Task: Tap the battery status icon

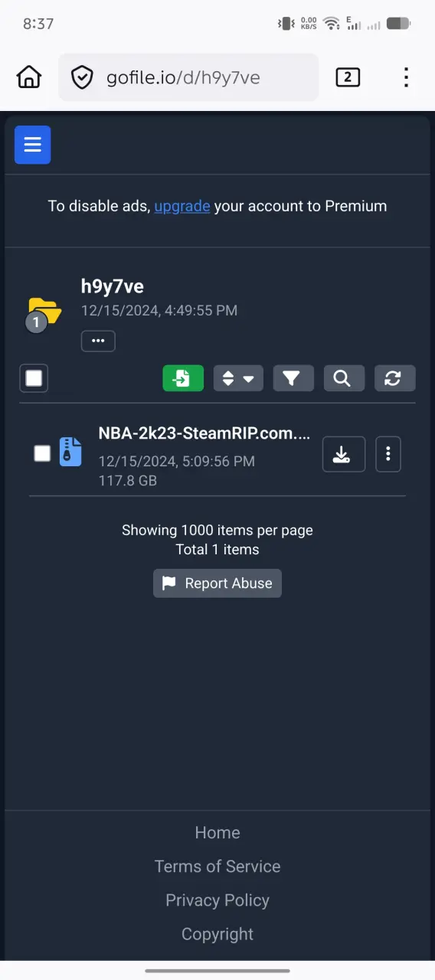Action: pyautogui.click(x=398, y=24)
